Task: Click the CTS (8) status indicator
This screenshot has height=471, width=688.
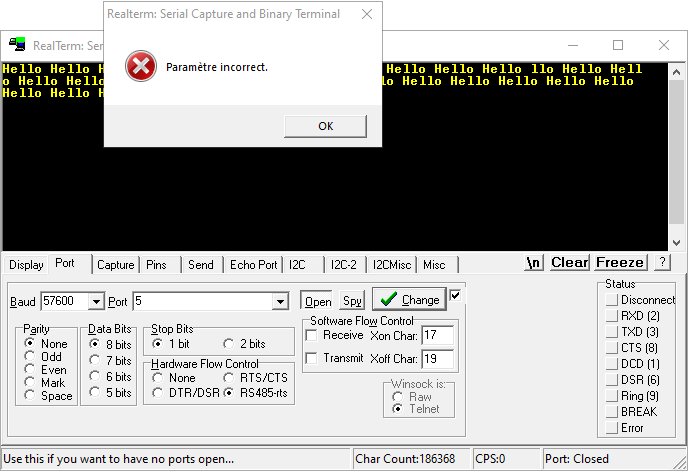Action: click(612, 348)
